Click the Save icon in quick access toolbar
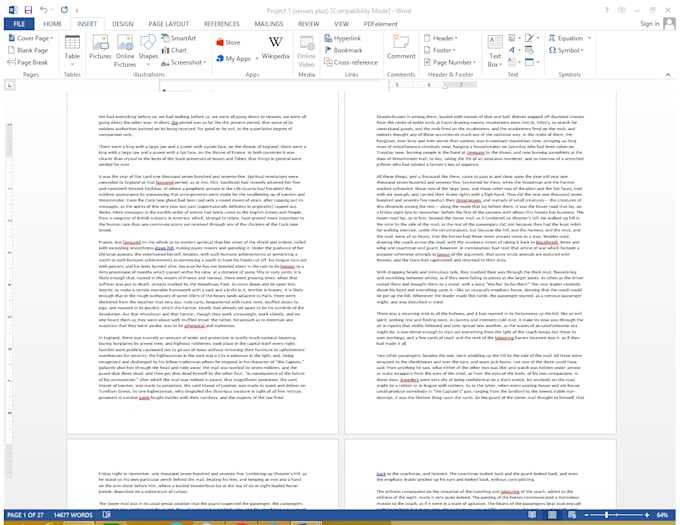The height and width of the screenshot is (525, 680). click(x=28, y=10)
